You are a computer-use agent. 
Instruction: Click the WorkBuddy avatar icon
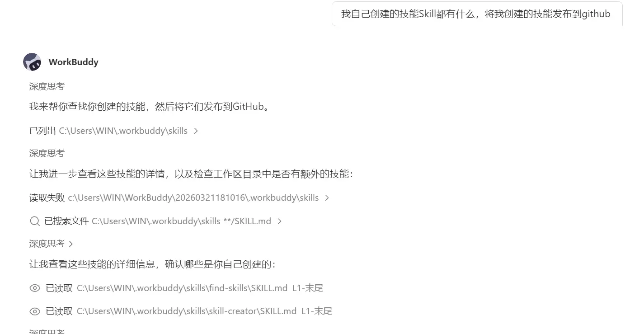point(32,62)
